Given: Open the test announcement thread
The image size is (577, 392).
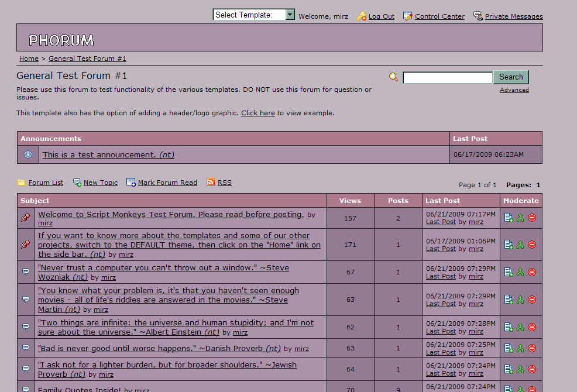Looking at the screenshot, I should click(x=108, y=155).
